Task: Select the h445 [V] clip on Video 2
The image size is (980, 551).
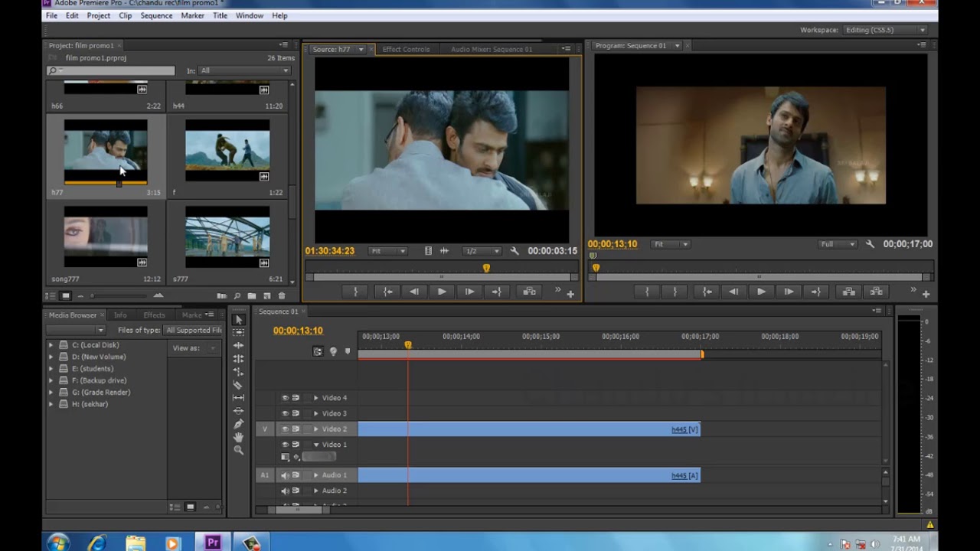Action: (529, 429)
